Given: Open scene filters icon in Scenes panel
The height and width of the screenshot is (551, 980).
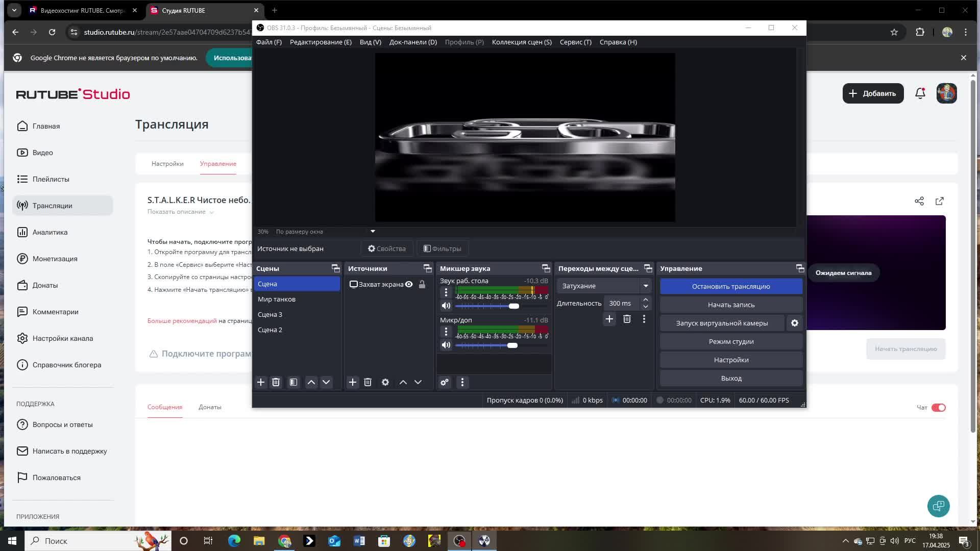Looking at the screenshot, I should click(x=293, y=382).
